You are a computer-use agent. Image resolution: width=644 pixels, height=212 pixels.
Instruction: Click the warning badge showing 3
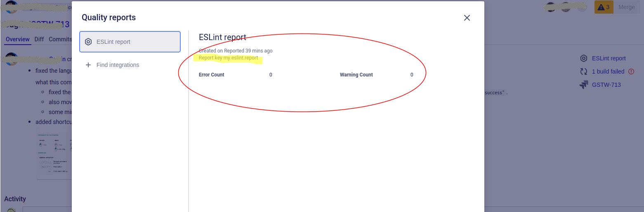point(604,7)
